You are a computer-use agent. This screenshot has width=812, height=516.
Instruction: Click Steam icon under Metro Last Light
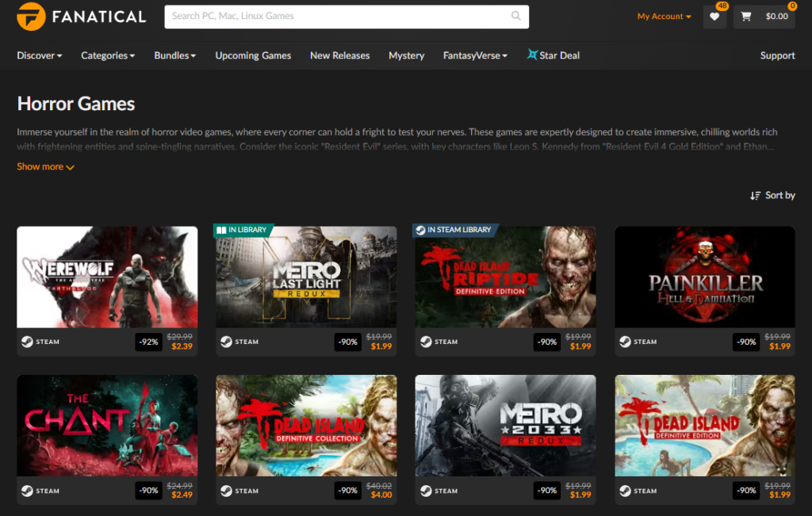(x=226, y=342)
